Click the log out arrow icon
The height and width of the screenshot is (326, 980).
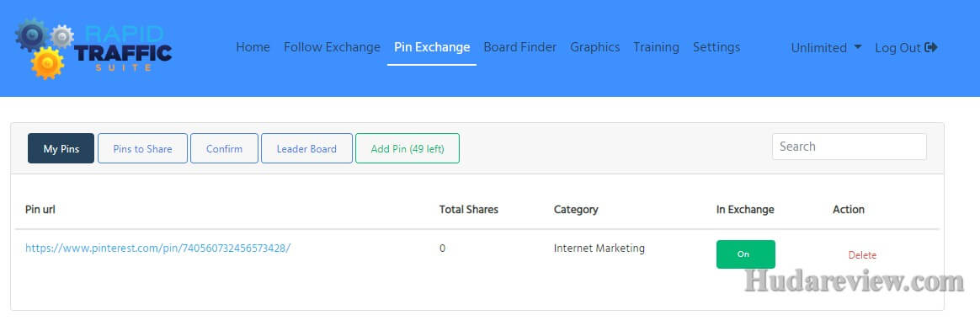931,47
